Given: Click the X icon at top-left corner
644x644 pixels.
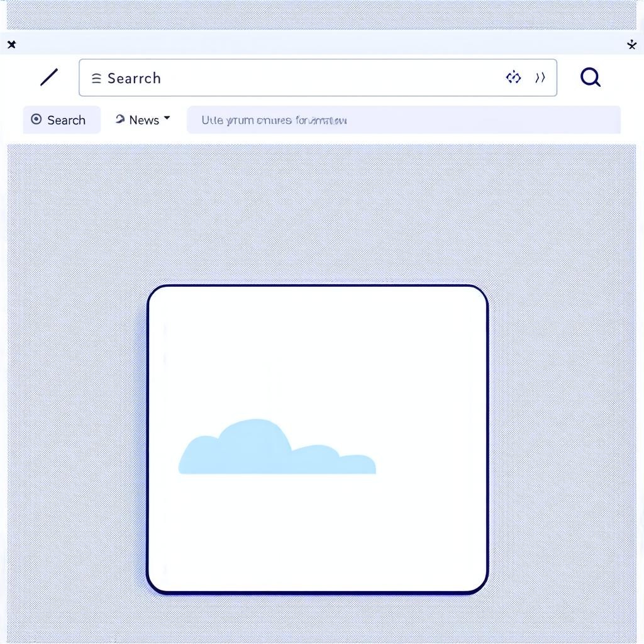Looking at the screenshot, I should (x=11, y=44).
